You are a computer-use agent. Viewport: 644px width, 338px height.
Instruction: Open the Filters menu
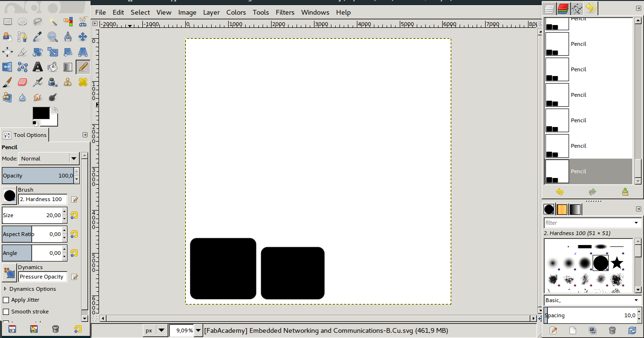(x=285, y=12)
